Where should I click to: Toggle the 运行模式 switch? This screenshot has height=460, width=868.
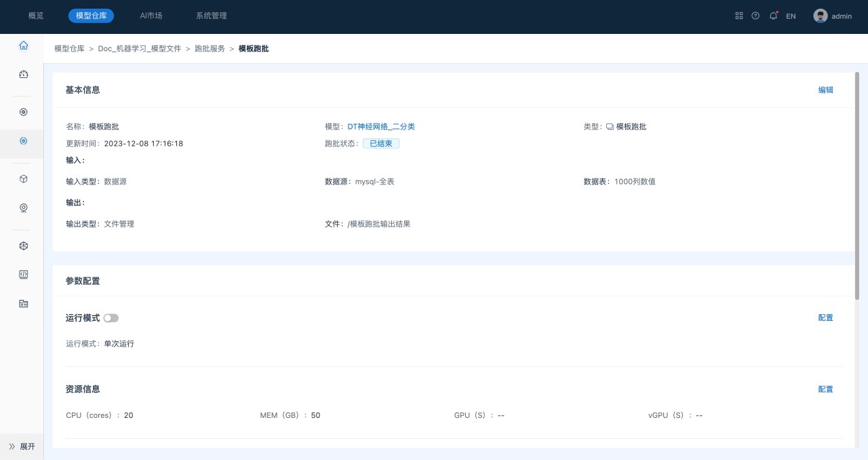[111, 318]
